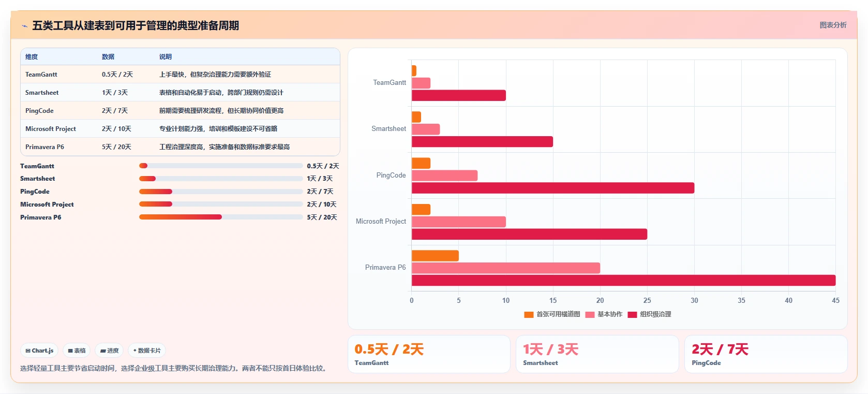Image resolution: width=868 pixels, height=394 pixels.
Task: Toggle the 组织级治理 legend series
Action: [649, 314]
